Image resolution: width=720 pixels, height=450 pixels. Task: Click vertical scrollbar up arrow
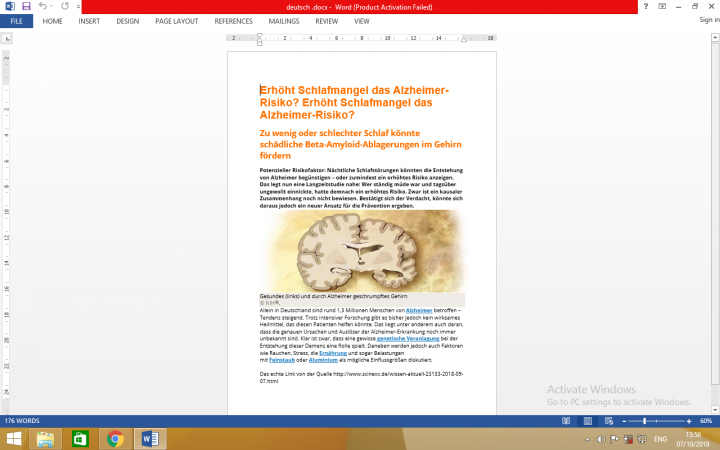[x=715, y=38]
